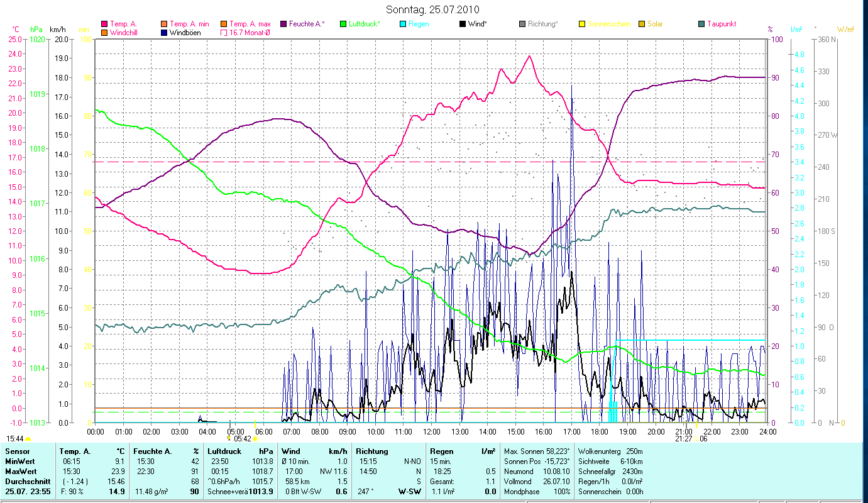The image size is (868, 503).
Task: Click the cyan Regen legend swatch
Action: 403,24
